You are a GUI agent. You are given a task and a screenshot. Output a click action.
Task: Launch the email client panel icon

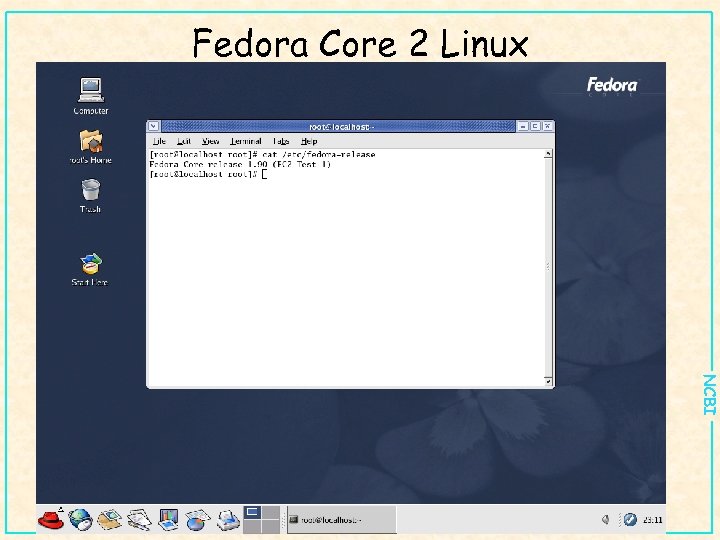(x=109, y=519)
